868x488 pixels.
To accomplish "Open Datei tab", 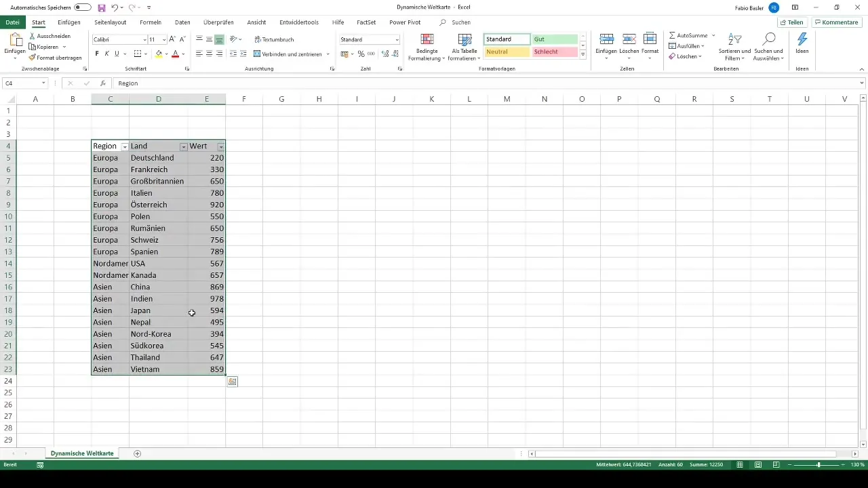I will 12,22.
